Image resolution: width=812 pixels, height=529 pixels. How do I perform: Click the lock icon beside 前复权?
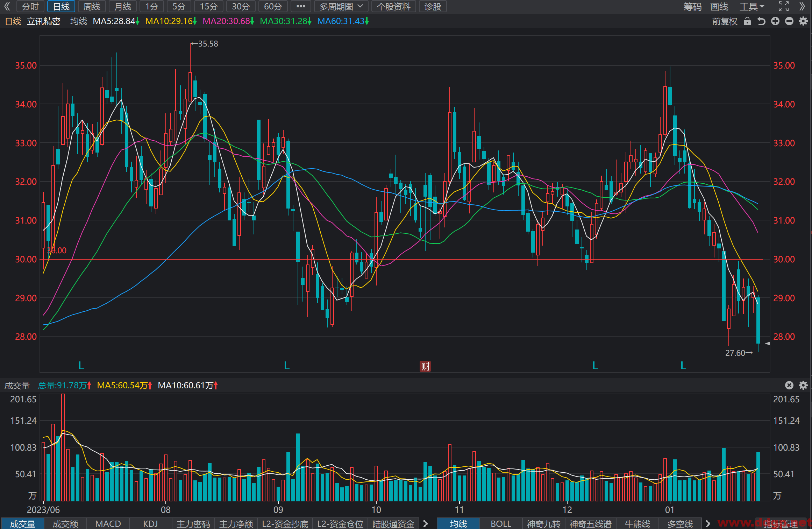(747, 21)
